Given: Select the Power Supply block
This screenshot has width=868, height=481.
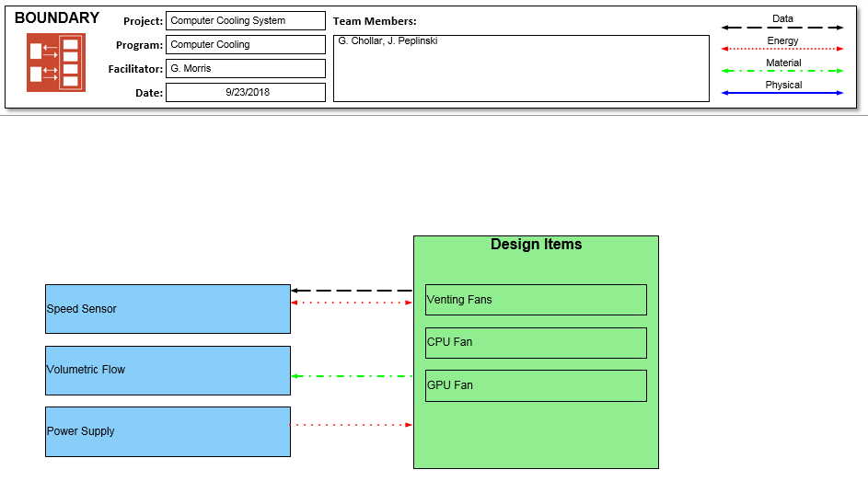Looking at the screenshot, I should pyautogui.click(x=168, y=432).
